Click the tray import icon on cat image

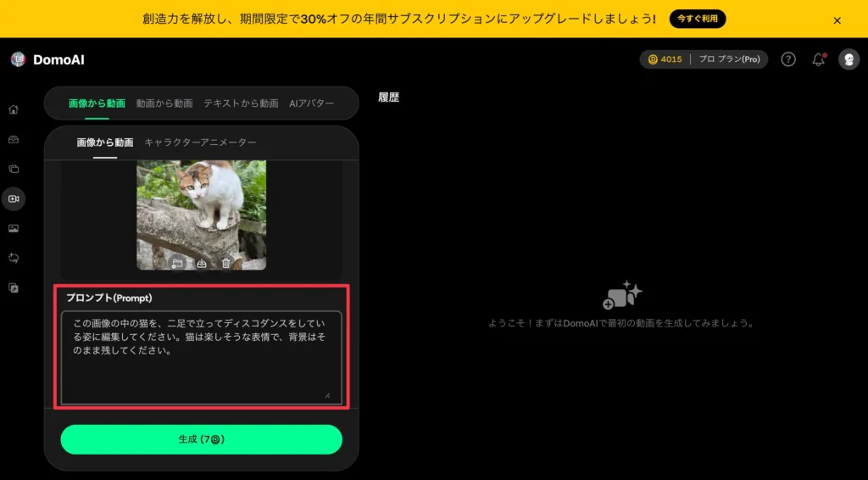point(202,263)
